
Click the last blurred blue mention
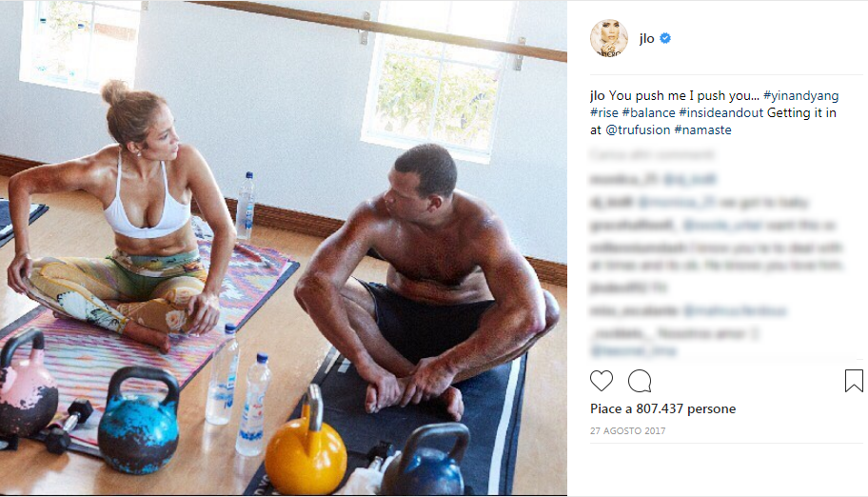[633, 350]
